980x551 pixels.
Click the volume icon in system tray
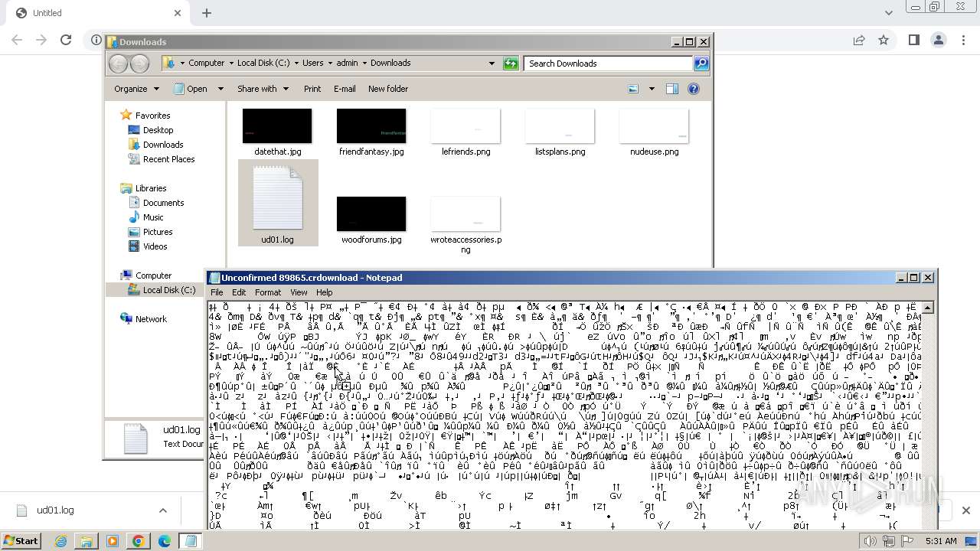click(x=870, y=541)
